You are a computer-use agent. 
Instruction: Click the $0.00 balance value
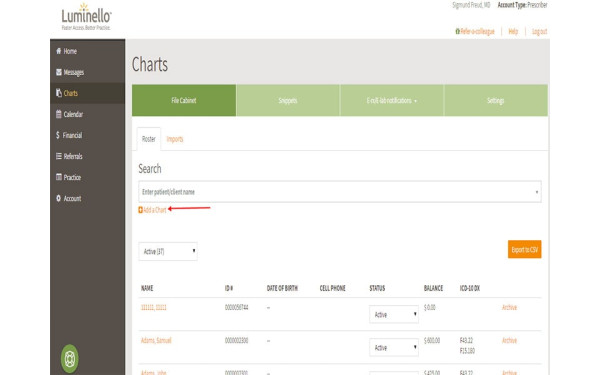pos(430,307)
